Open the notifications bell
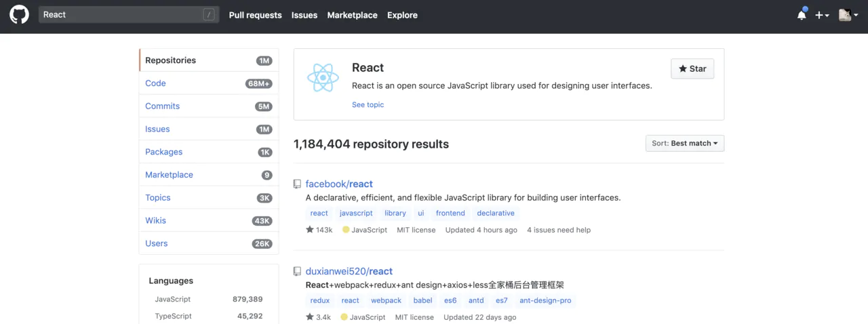868x324 pixels. coord(802,15)
